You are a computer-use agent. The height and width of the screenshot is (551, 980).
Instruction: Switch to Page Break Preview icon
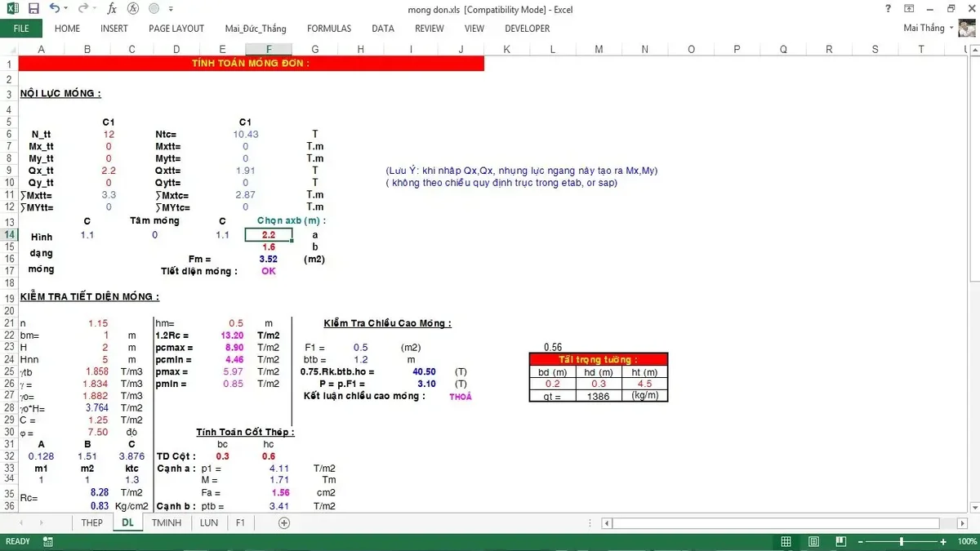[840, 540]
